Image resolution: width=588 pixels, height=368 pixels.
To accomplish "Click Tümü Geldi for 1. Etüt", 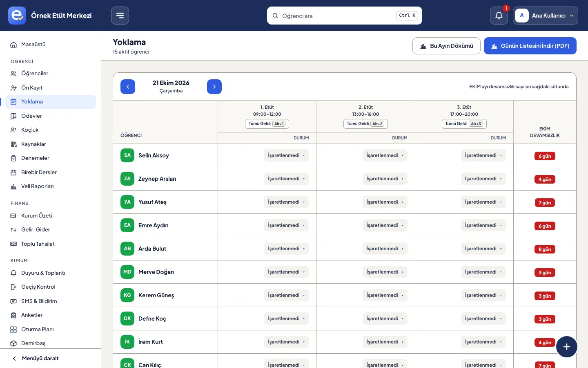I will click(x=267, y=124).
